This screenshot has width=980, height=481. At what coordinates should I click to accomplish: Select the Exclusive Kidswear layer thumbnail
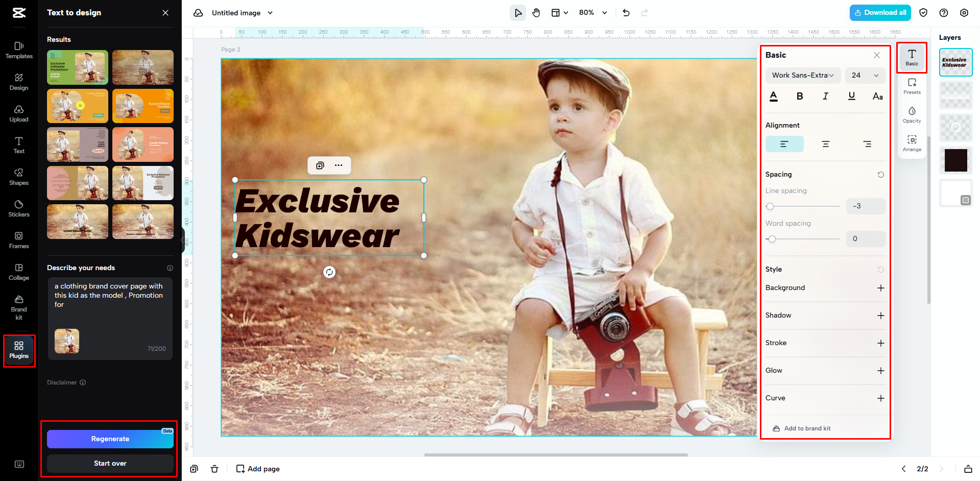click(x=955, y=62)
